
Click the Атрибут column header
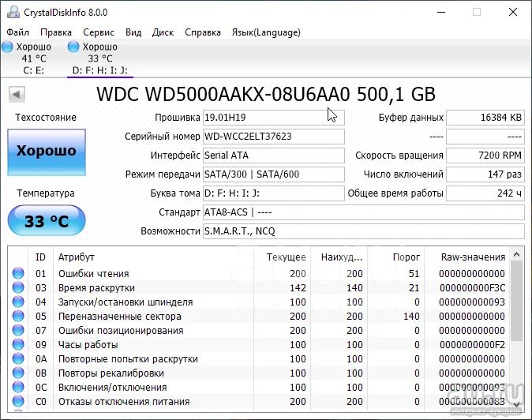pos(153,257)
